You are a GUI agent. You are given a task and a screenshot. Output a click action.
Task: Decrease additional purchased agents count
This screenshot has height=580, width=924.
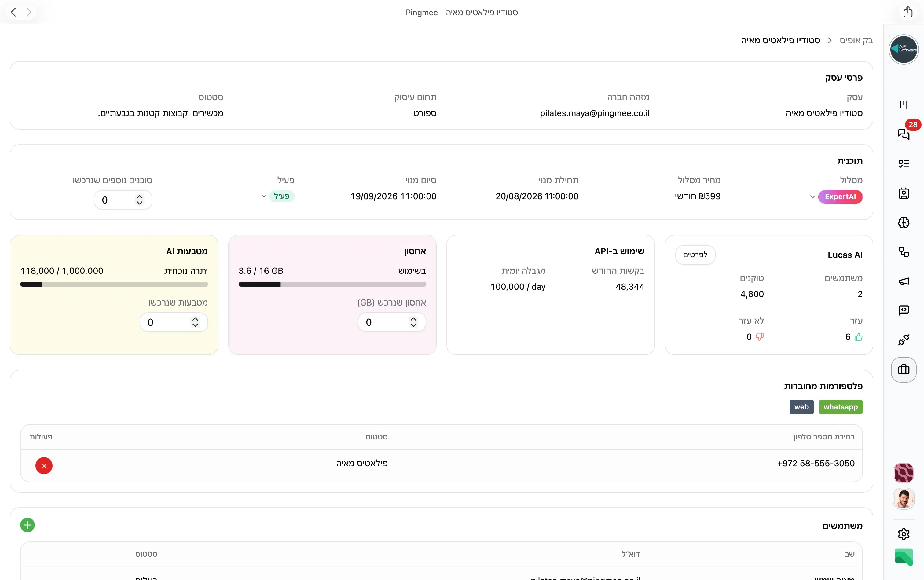[140, 203]
